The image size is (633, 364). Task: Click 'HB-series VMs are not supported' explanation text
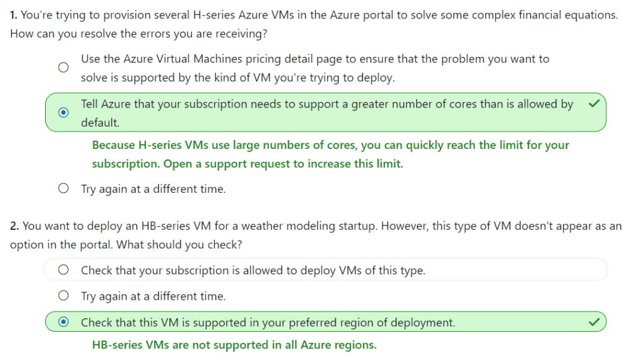(x=234, y=345)
